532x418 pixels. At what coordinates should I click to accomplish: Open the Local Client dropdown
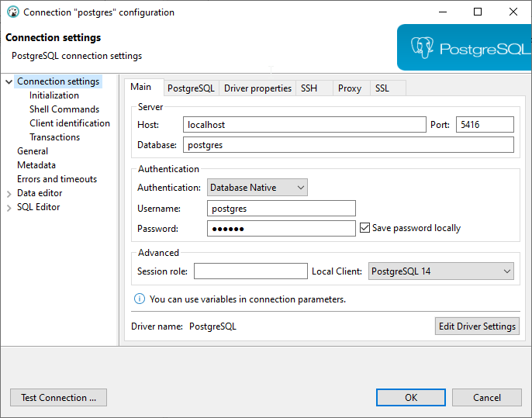click(441, 271)
